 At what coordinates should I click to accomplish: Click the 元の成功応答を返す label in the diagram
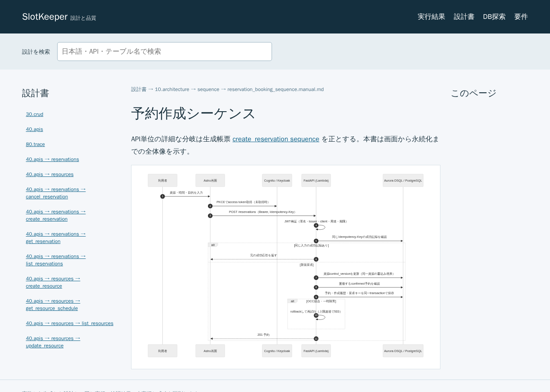pyautogui.click(x=263, y=255)
